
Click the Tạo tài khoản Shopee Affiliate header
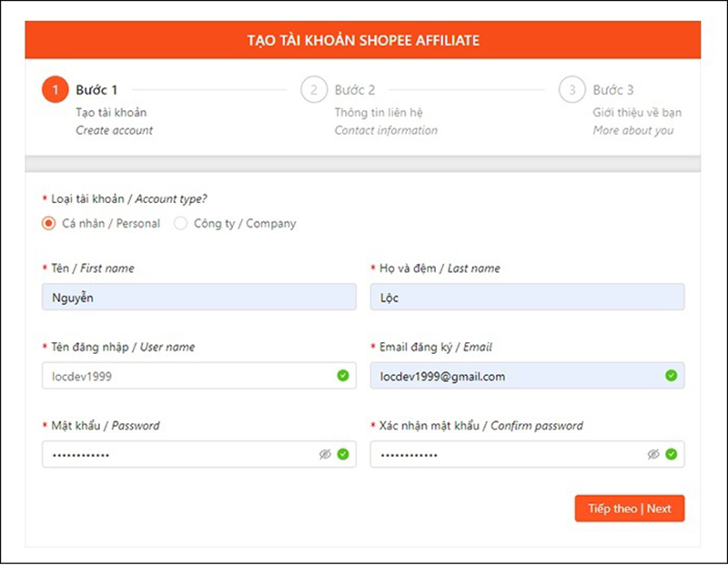[x=363, y=40]
